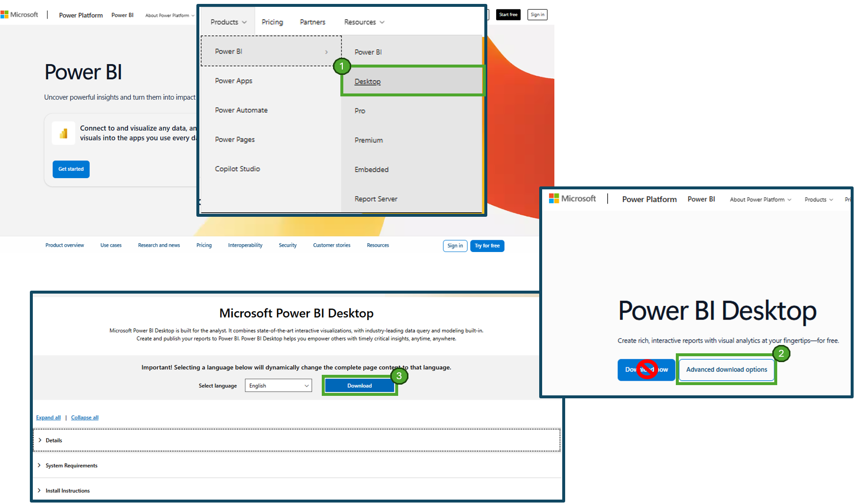
Task: Select Copilot Studio in Products menu
Action: pyautogui.click(x=237, y=169)
